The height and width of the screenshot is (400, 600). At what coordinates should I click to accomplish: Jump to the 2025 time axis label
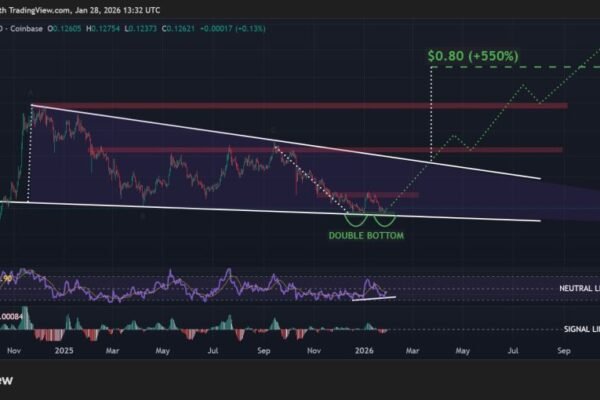66,353
